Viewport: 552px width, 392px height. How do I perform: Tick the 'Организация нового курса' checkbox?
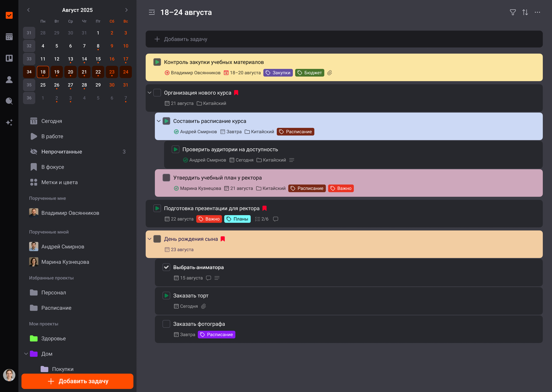click(157, 93)
